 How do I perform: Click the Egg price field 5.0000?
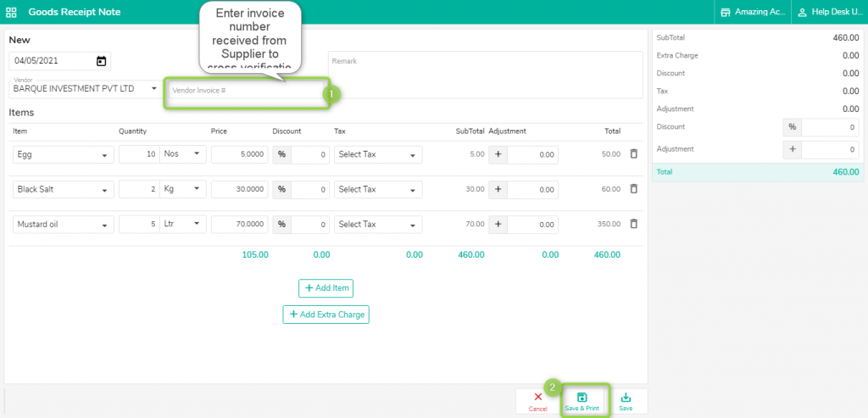pyautogui.click(x=239, y=154)
